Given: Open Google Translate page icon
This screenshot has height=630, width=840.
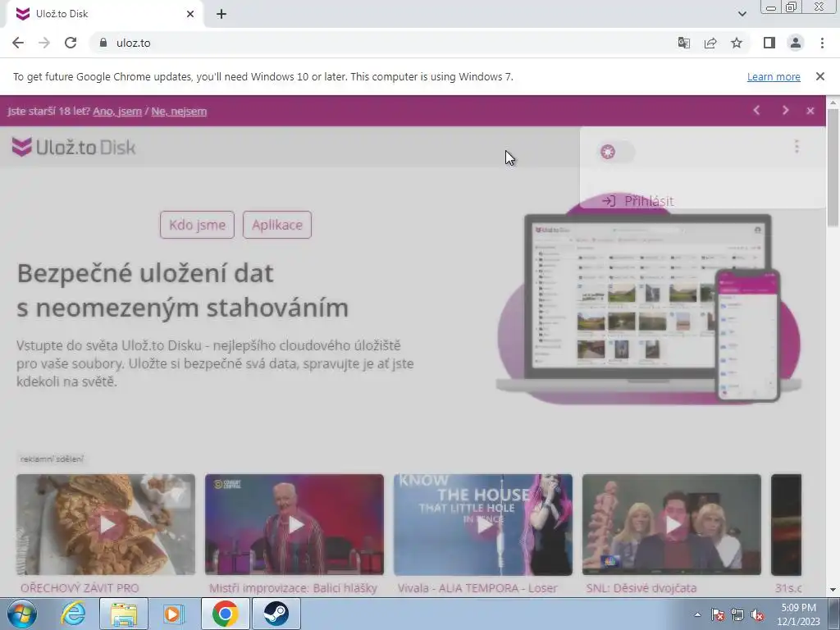Looking at the screenshot, I should [x=683, y=43].
